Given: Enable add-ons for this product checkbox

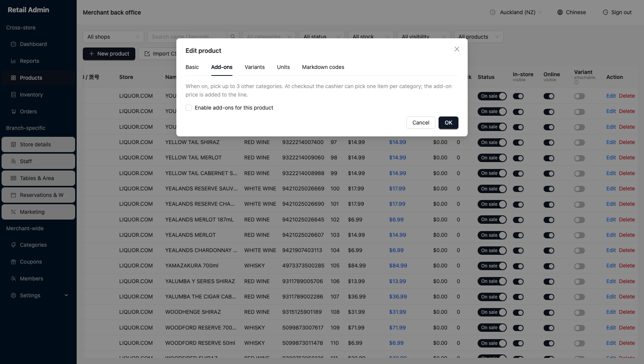Looking at the screenshot, I should (189, 108).
